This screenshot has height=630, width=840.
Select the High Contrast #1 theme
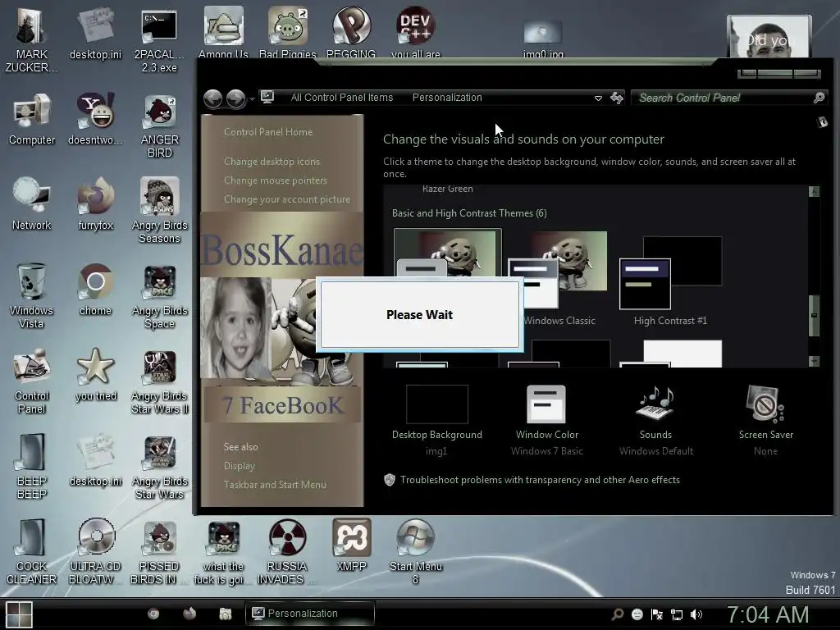click(x=670, y=282)
